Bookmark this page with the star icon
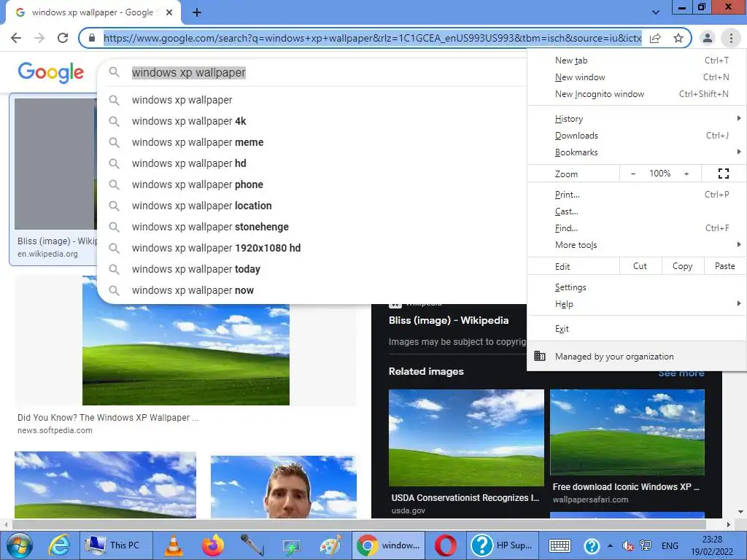 678,38
